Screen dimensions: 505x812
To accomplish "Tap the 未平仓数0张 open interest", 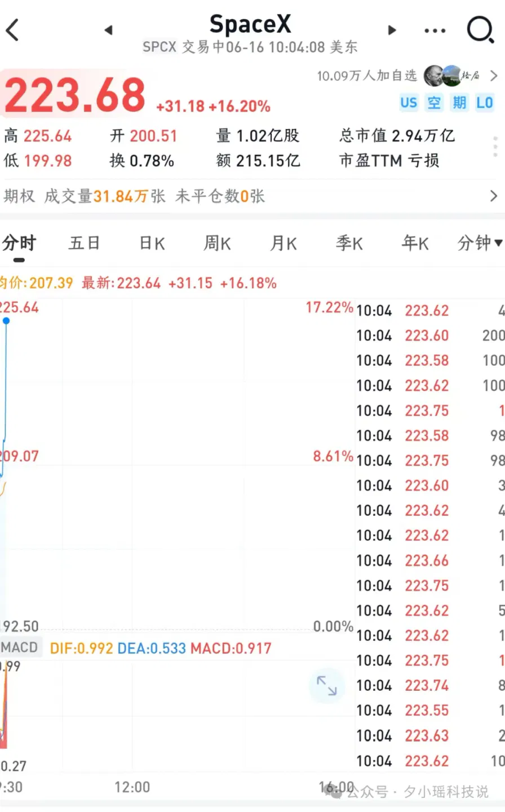I will 220,196.
